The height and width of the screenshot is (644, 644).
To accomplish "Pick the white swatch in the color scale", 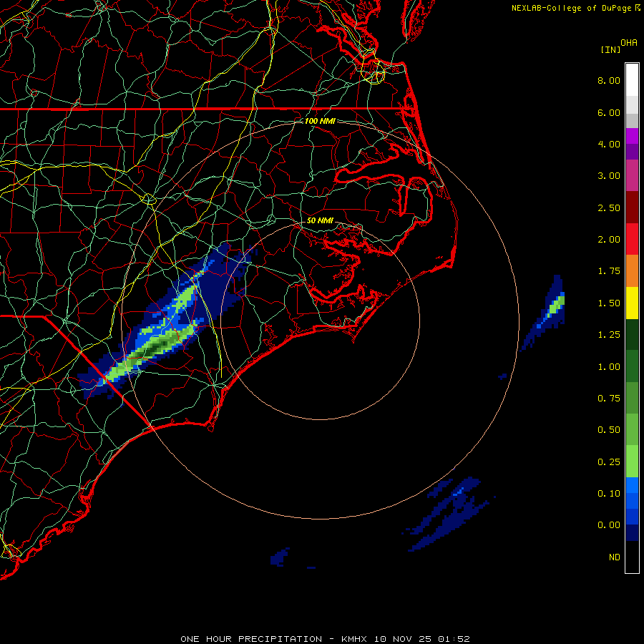I will pos(632,80).
